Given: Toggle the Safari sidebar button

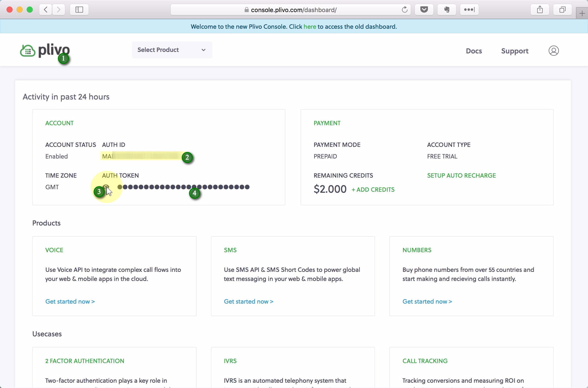Looking at the screenshot, I should pos(79,10).
